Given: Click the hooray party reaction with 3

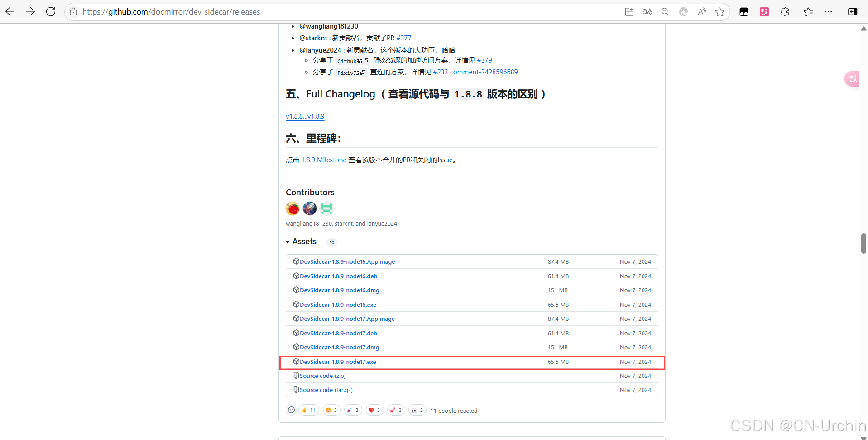Looking at the screenshot, I should (x=353, y=410).
